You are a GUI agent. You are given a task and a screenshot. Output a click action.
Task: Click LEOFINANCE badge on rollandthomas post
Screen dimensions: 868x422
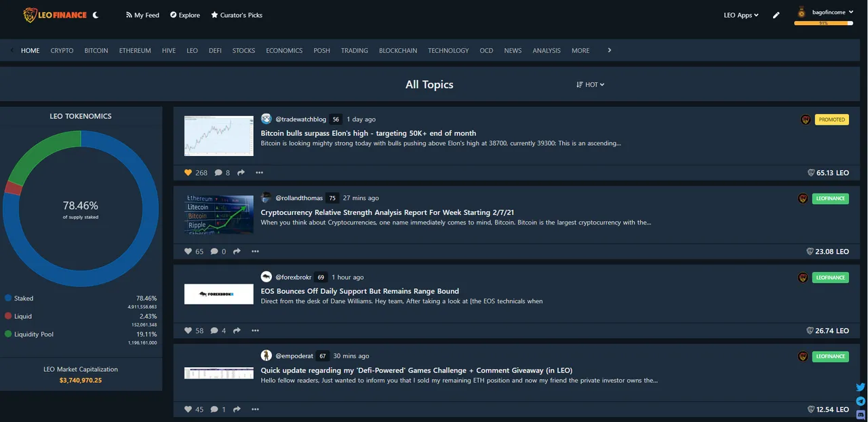(830, 199)
